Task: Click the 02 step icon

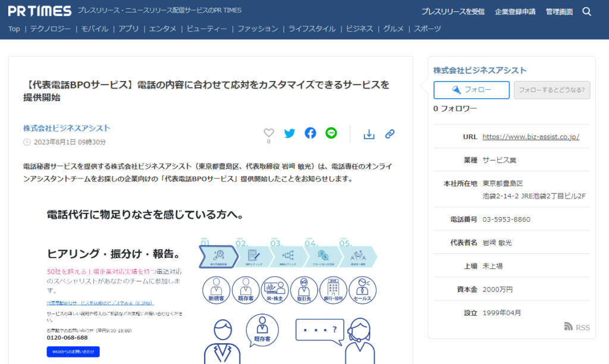Action: coord(253,256)
